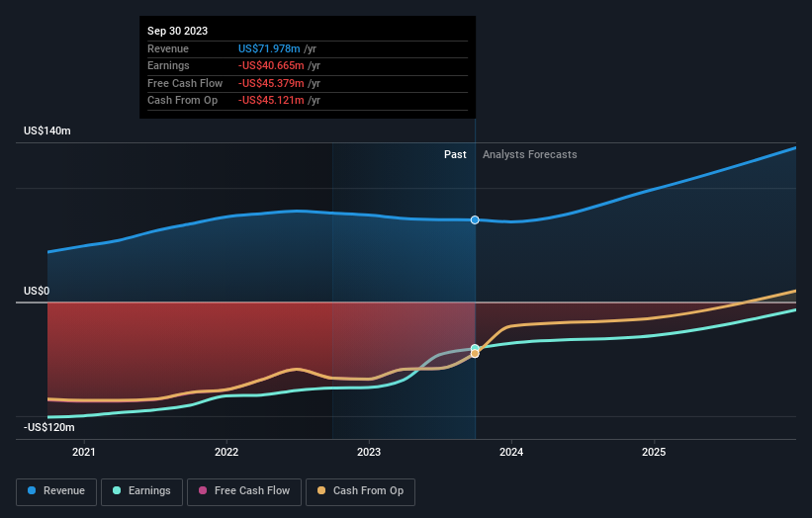Select the orange Cash From Op data point
The image size is (812, 518).
coord(475,354)
